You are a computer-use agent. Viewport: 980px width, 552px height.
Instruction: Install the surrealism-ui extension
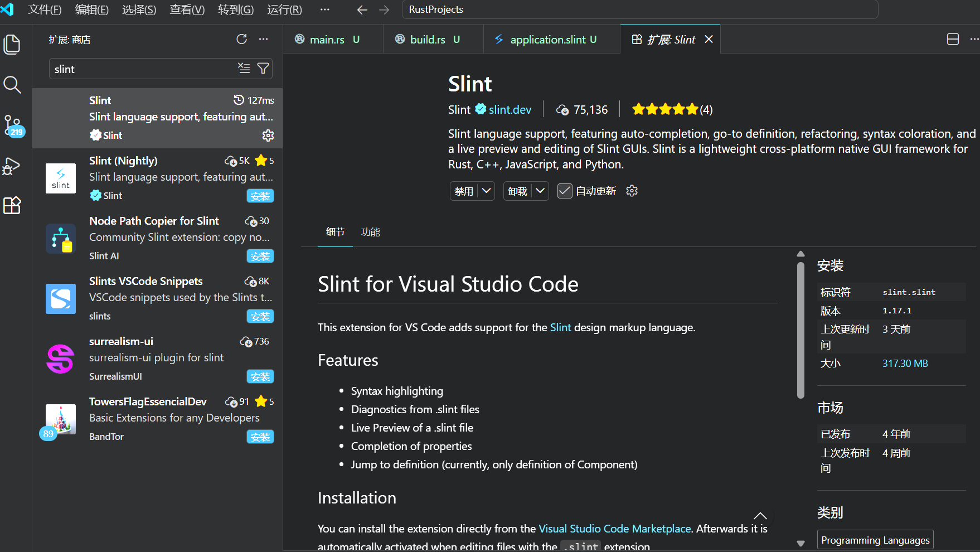[x=260, y=376]
